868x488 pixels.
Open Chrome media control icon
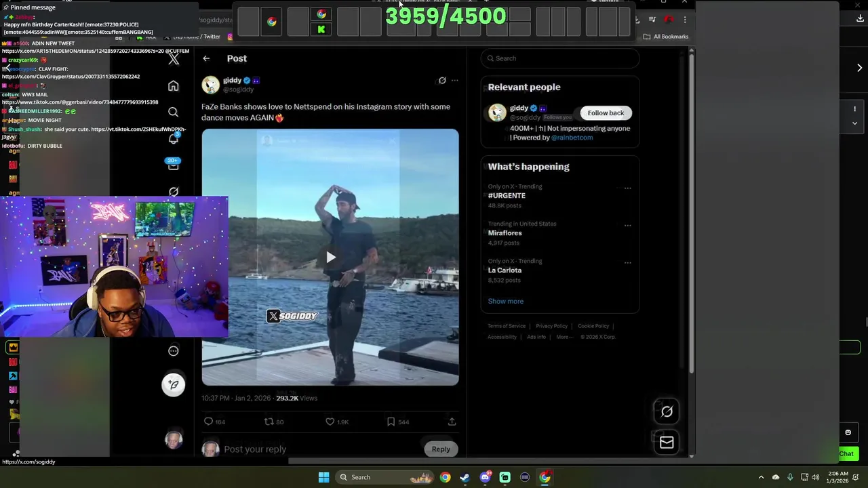click(652, 20)
